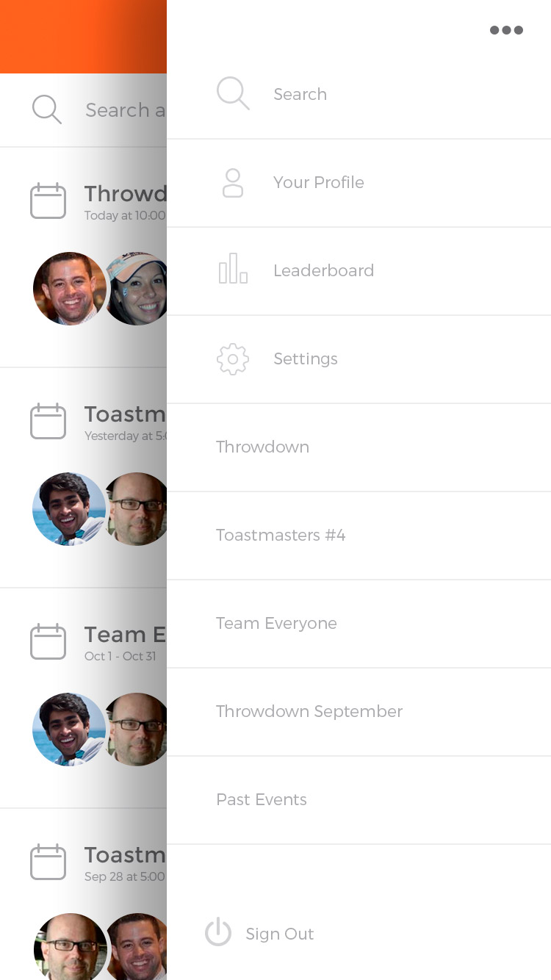Image resolution: width=551 pixels, height=980 pixels.
Task: Click the Your Profile person icon
Action: coord(233,183)
